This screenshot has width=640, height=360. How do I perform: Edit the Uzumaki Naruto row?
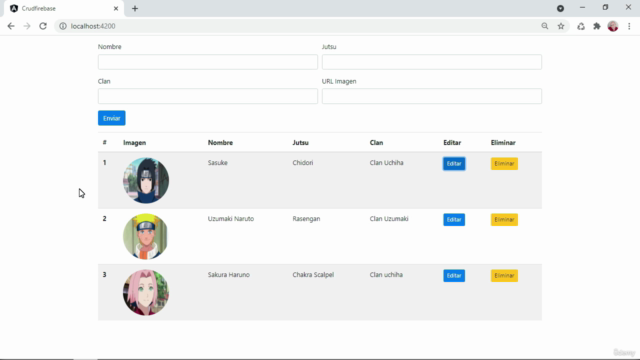coord(454,220)
